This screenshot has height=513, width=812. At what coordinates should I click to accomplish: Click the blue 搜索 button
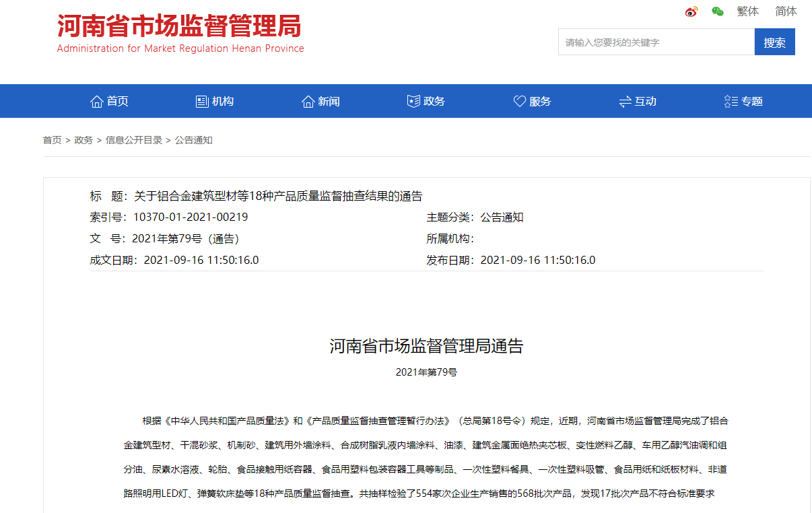(775, 42)
